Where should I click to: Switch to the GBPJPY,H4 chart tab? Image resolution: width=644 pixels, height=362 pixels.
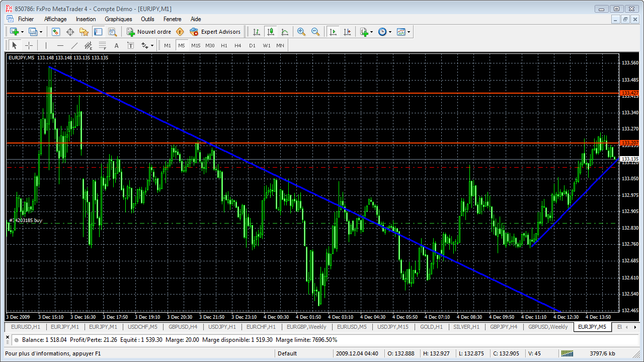click(x=503, y=327)
